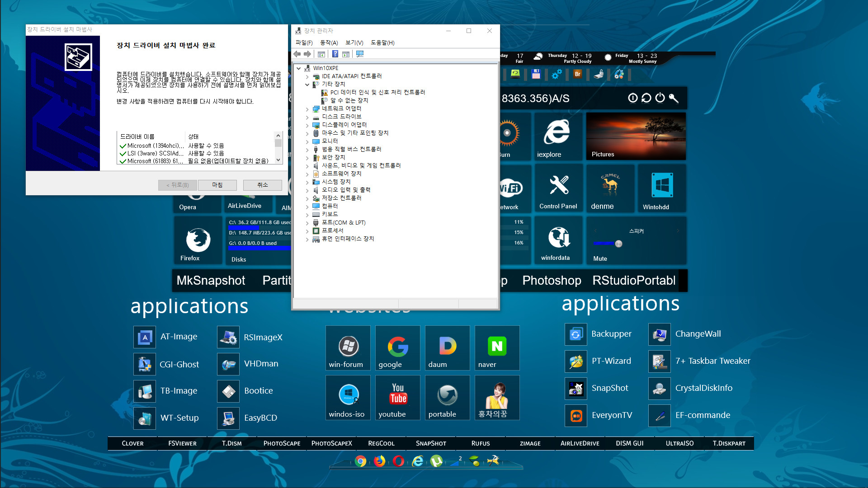Collapse the 기타 장치 node

click(x=307, y=84)
